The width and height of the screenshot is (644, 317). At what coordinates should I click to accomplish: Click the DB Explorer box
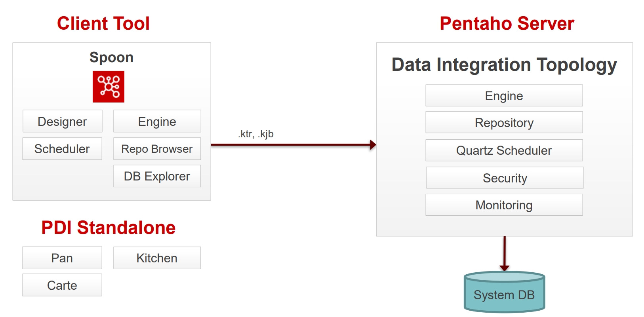157,176
